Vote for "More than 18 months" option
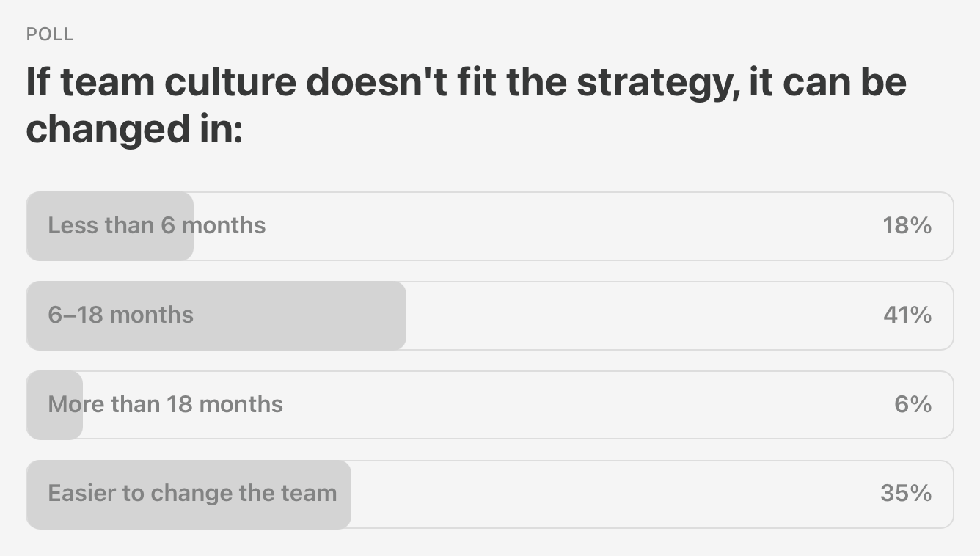 coord(490,405)
